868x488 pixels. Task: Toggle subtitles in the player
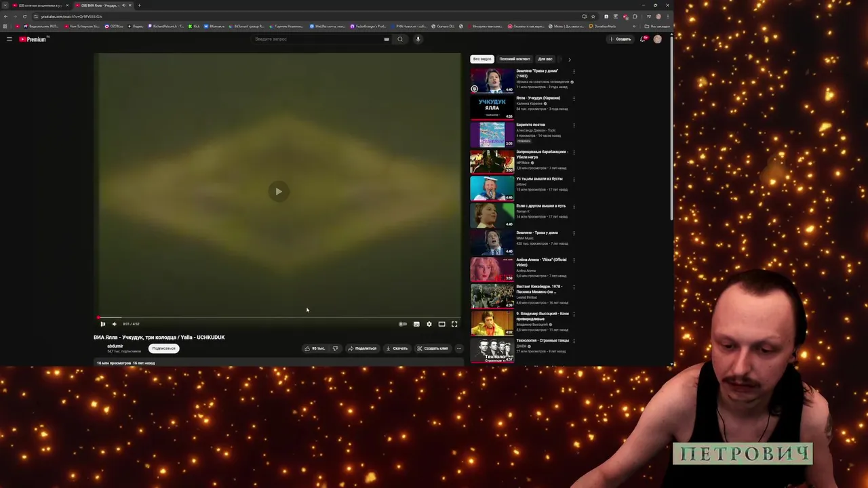[416, 324]
